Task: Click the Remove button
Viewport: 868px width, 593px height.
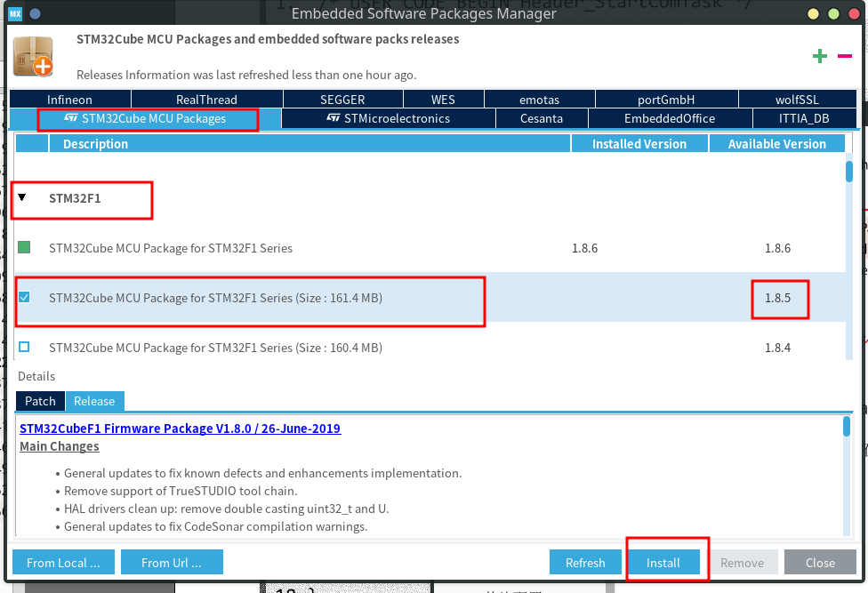Action: coord(742,563)
